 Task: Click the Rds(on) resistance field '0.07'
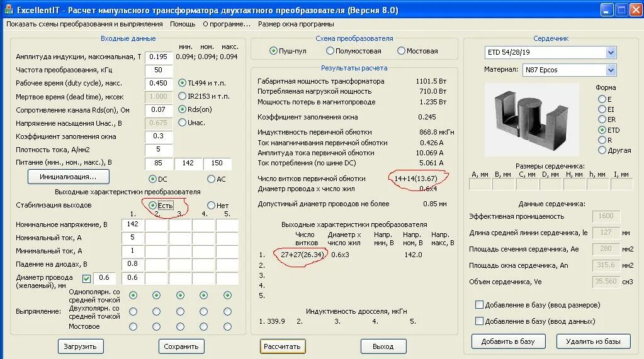159,109
